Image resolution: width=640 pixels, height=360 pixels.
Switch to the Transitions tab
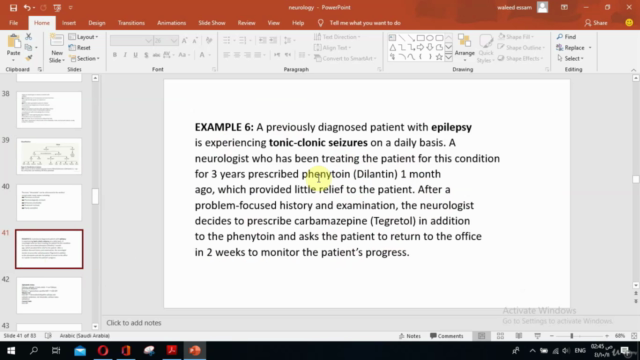[131, 23]
